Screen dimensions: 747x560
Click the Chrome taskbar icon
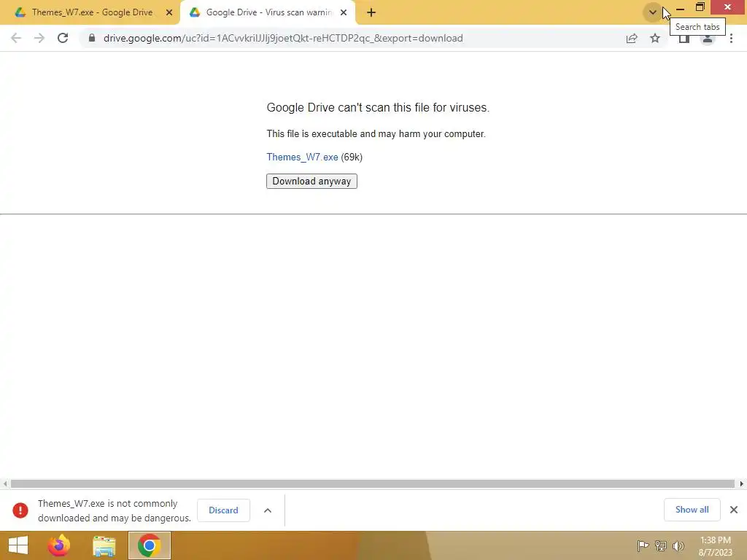[149, 545]
